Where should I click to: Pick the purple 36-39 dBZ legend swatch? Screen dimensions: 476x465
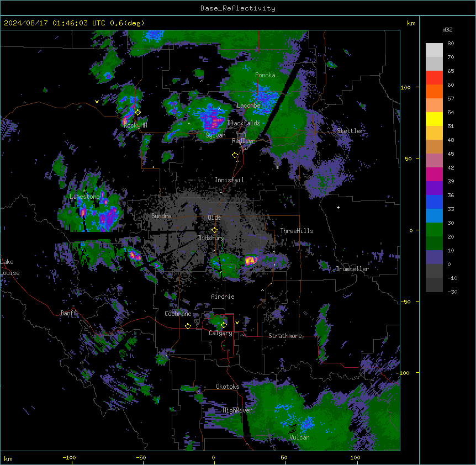(x=434, y=188)
